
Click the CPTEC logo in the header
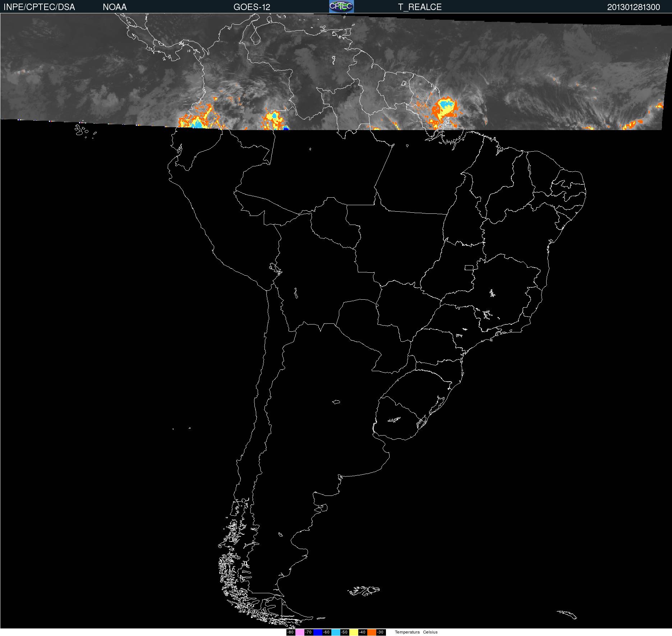[341, 6]
